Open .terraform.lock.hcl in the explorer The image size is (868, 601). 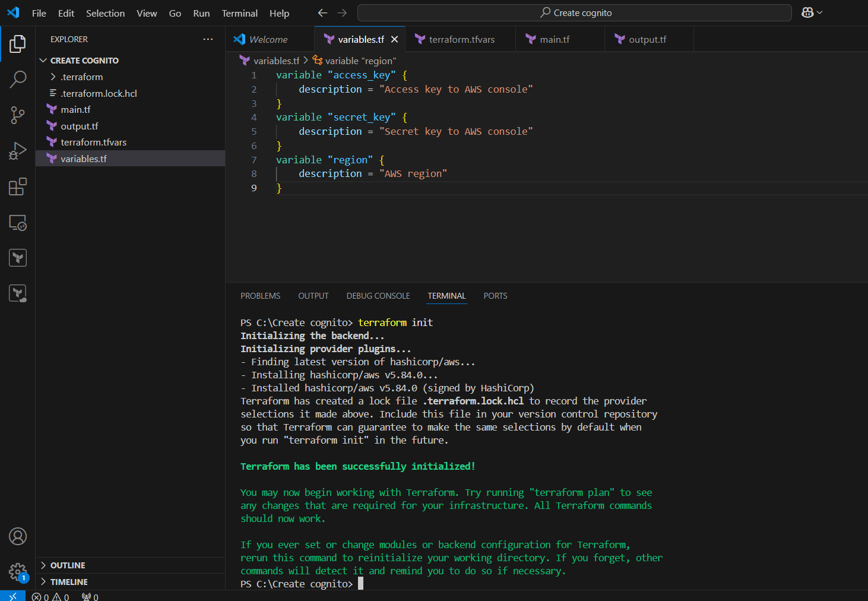(x=131, y=93)
